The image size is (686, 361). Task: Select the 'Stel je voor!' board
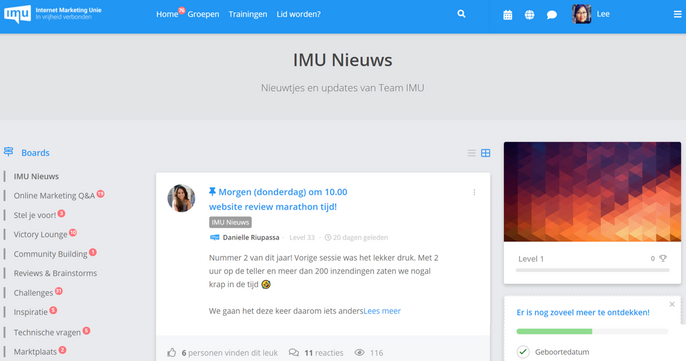(35, 215)
